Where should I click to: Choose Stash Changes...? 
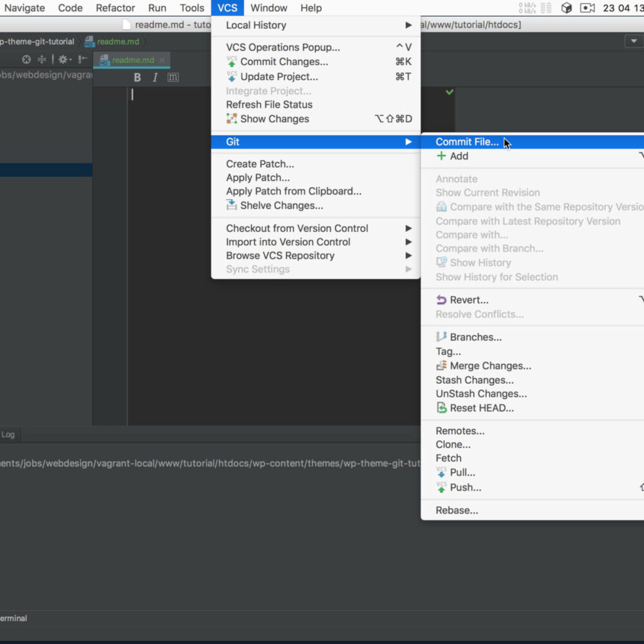[533, 380]
